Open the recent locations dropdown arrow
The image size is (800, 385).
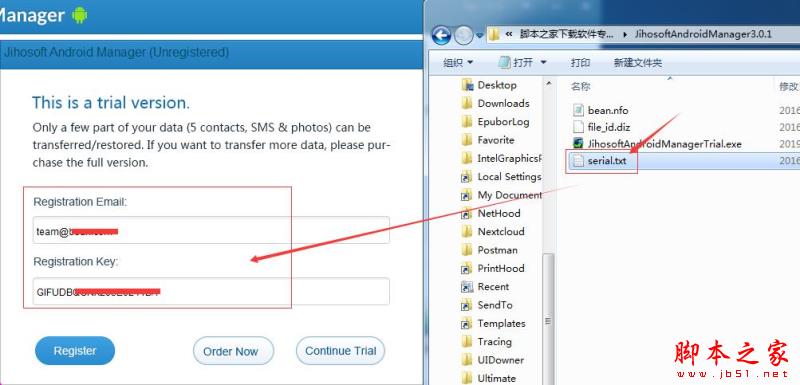coord(479,35)
